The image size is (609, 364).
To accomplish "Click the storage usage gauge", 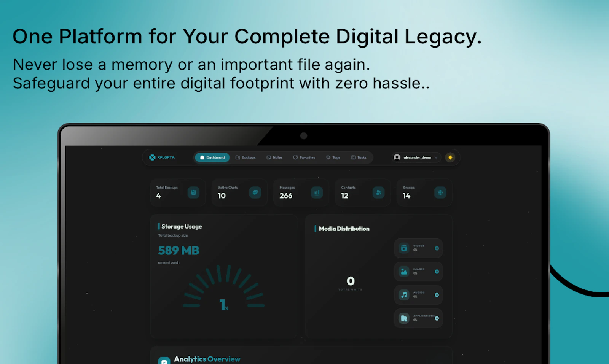I will click(x=223, y=287).
